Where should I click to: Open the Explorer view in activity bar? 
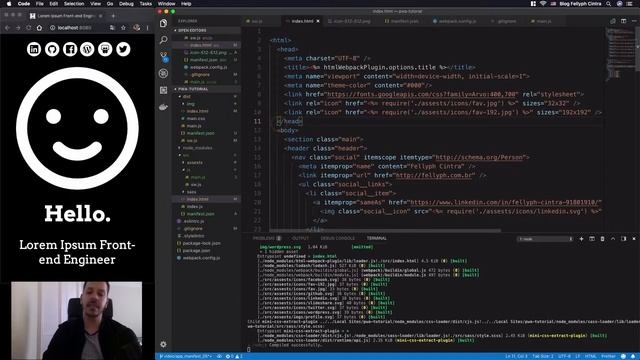click(x=163, y=23)
